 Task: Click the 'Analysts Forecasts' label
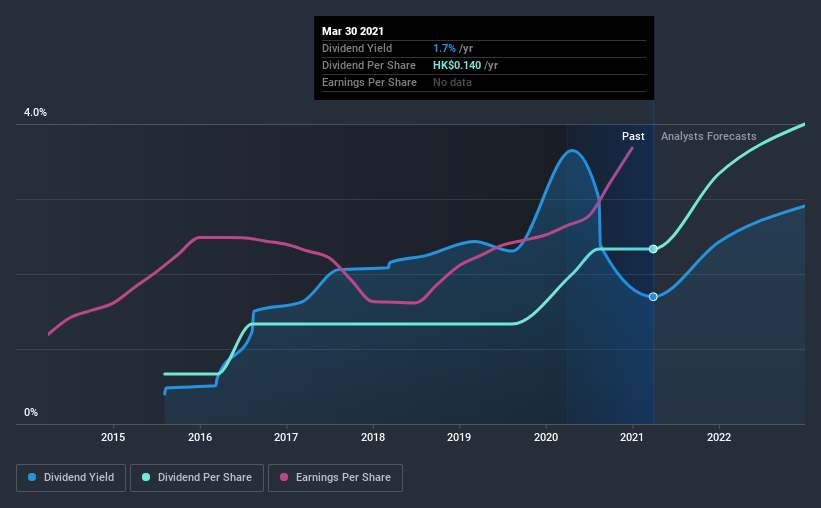click(x=708, y=136)
